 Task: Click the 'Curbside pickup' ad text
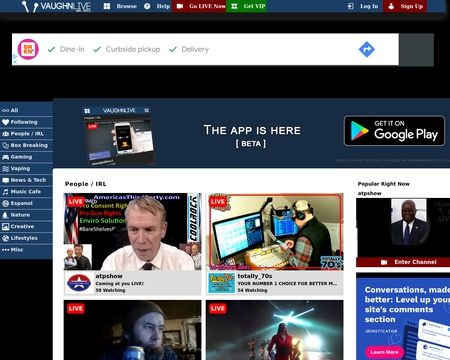133,49
